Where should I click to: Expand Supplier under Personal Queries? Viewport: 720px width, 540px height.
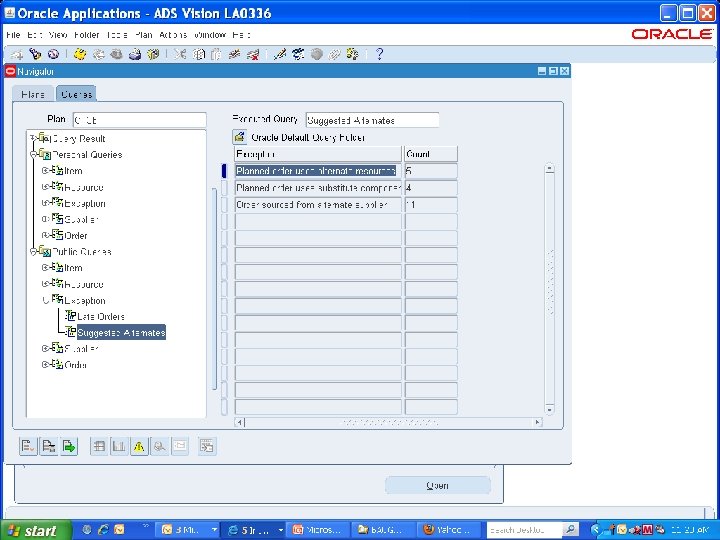(45, 219)
